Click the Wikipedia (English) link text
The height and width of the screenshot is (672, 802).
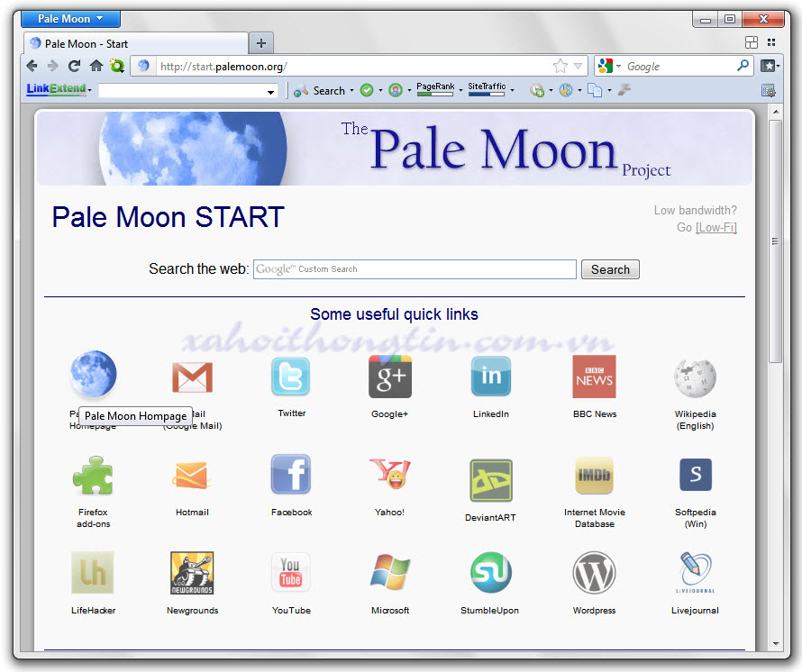[x=695, y=420]
